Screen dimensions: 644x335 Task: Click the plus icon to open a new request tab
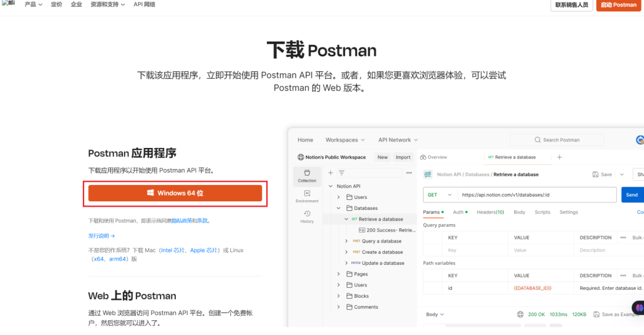(x=560, y=157)
